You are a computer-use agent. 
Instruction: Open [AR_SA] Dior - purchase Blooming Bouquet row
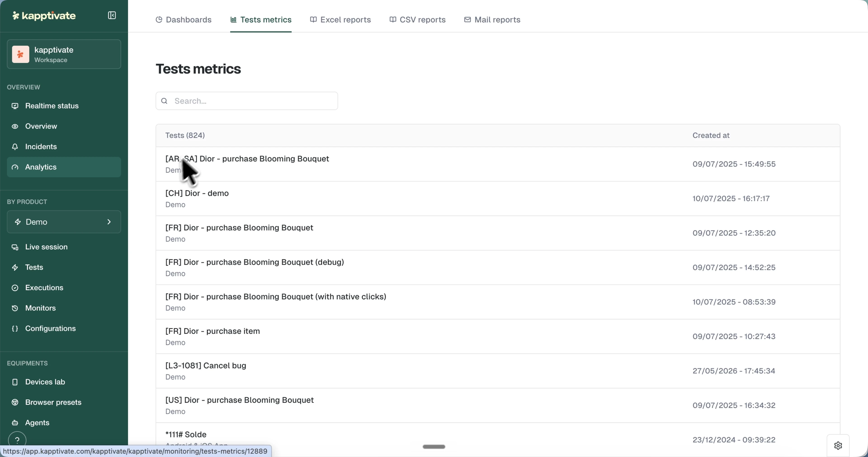tap(498, 164)
